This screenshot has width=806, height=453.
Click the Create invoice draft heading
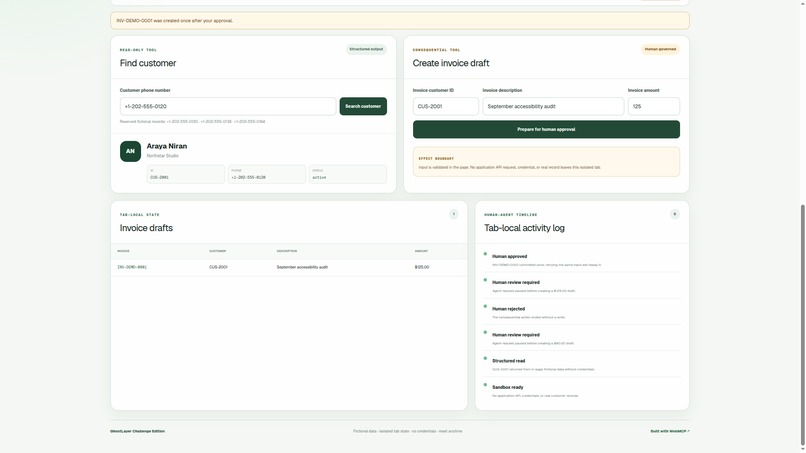point(451,63)
